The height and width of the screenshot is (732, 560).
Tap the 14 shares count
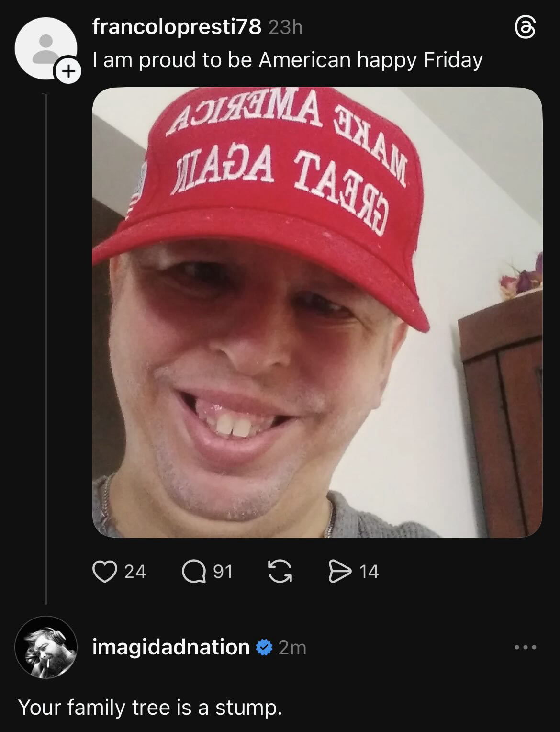[x=369, y=572]
